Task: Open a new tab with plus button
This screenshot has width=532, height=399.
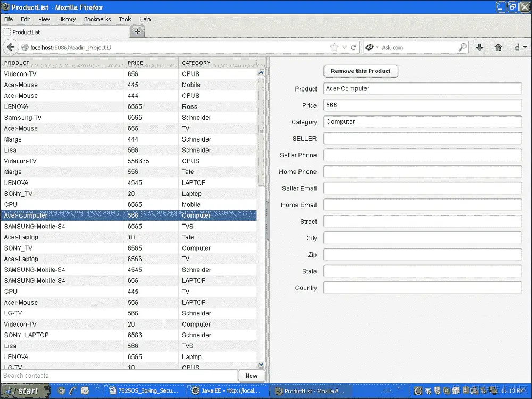Action: (137, 32)
